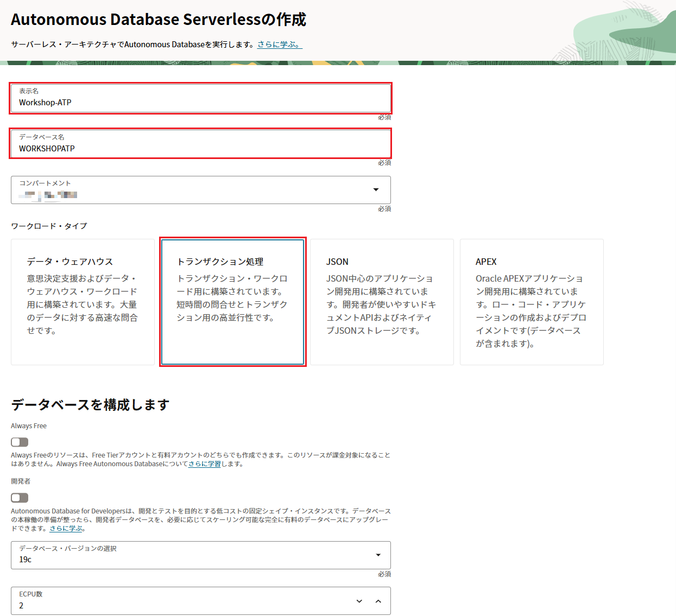Viewport: 676px width, 616px height.
Task: Decrease ECPU数 with the down chevron
Action: point(359,601)
